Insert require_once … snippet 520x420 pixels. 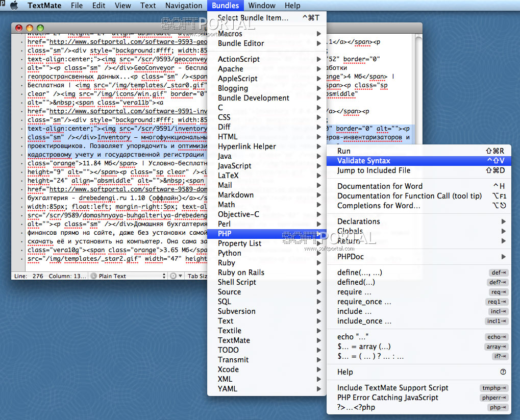[419, 302]
